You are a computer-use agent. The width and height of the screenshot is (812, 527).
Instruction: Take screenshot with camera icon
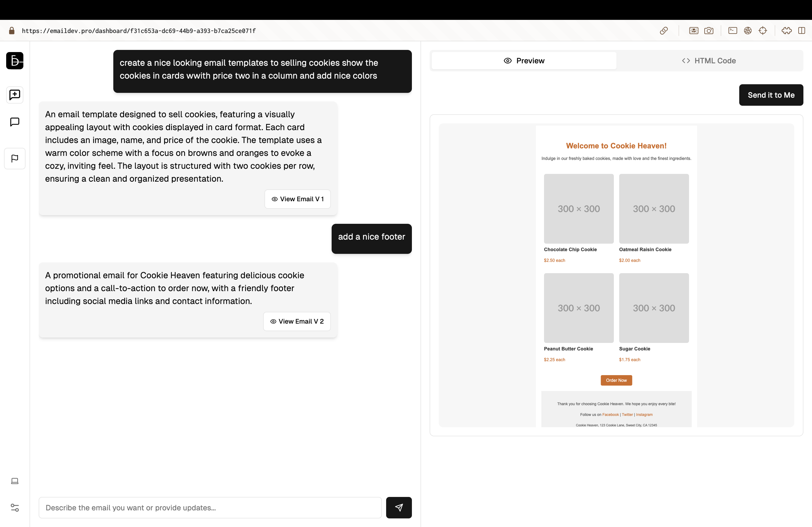point(709,31)
